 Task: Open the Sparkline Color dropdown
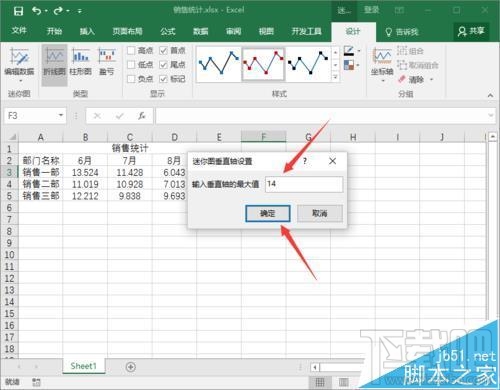[359, 51]
